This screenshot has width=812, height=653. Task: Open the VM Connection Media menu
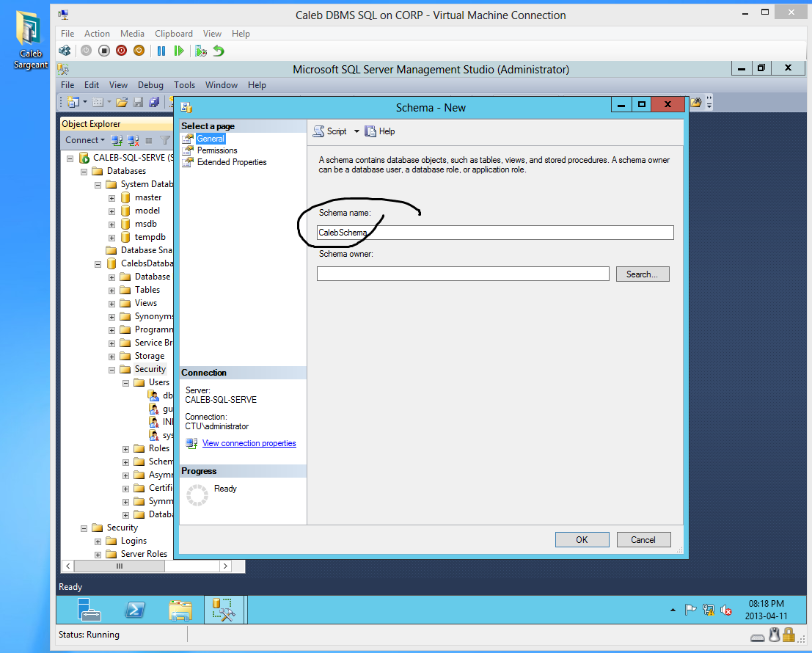pos(132,34)
